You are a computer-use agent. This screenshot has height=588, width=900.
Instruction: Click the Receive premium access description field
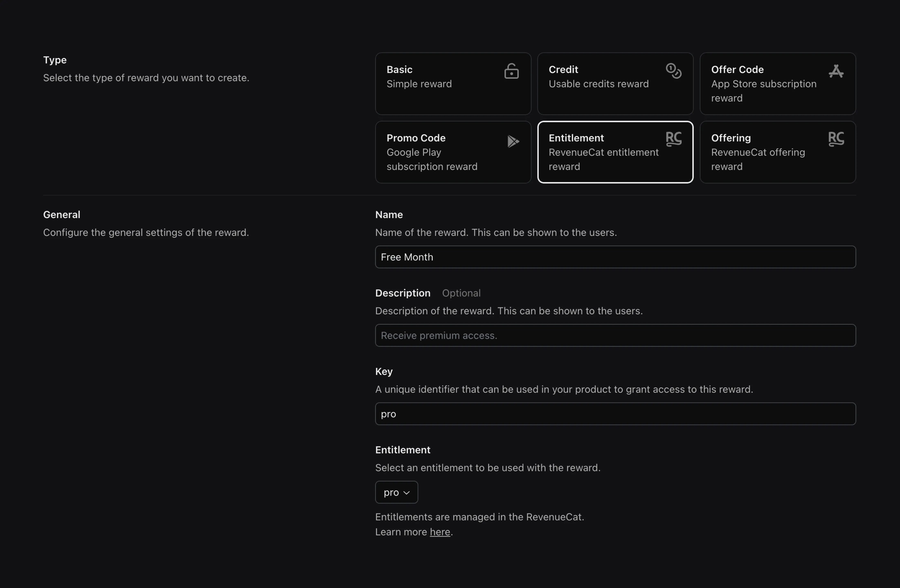point(615,335)
